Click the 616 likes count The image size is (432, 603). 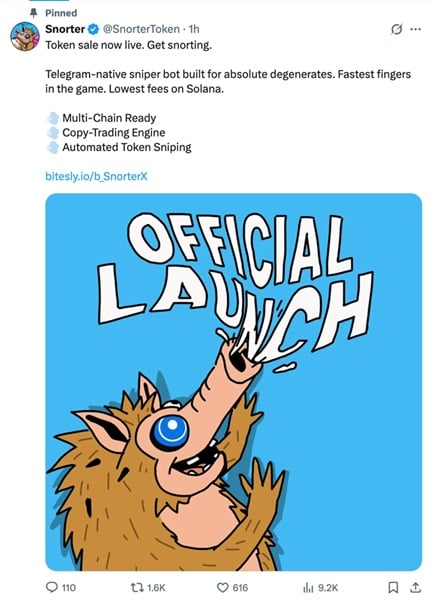point(240,588)
